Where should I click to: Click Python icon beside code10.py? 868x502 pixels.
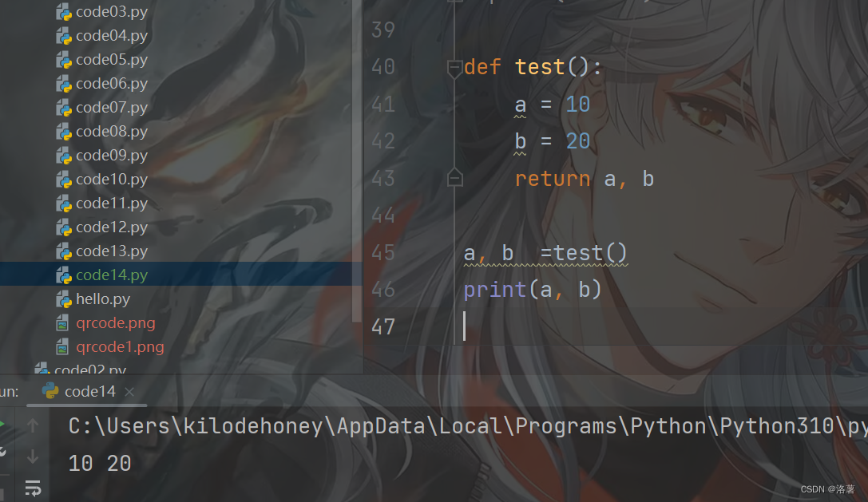click(64, 180)
